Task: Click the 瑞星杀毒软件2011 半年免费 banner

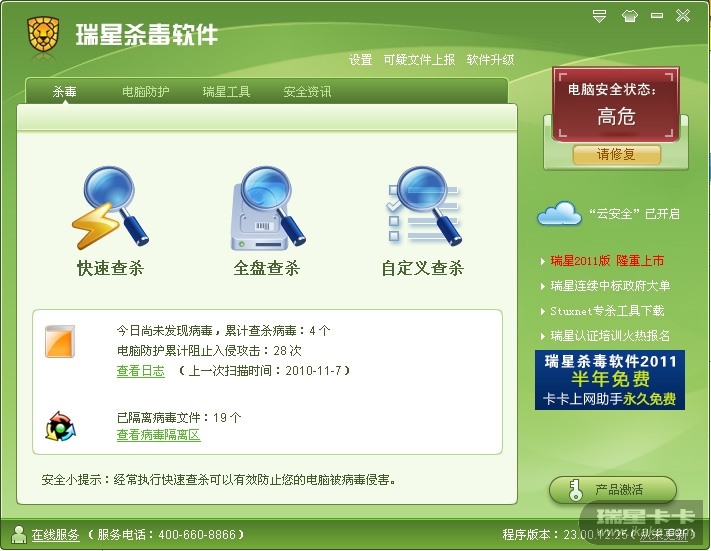Action: (x=610, y=380)
